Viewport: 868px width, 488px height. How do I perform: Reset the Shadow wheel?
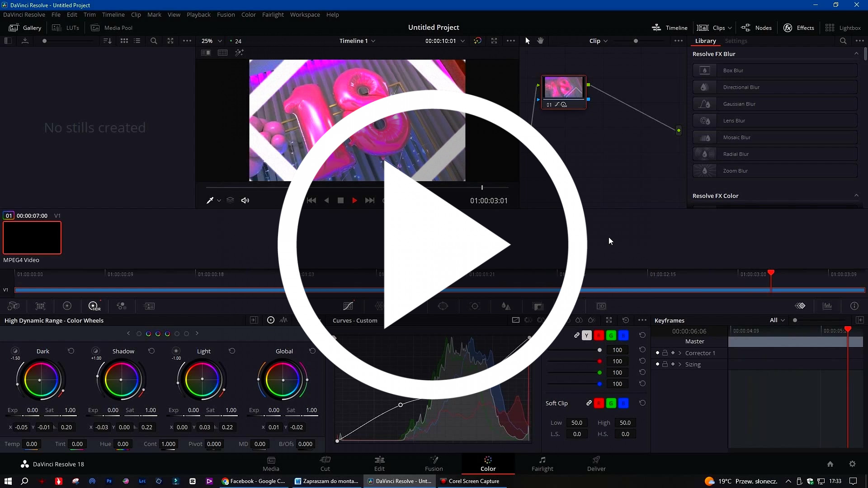point(151,351)
